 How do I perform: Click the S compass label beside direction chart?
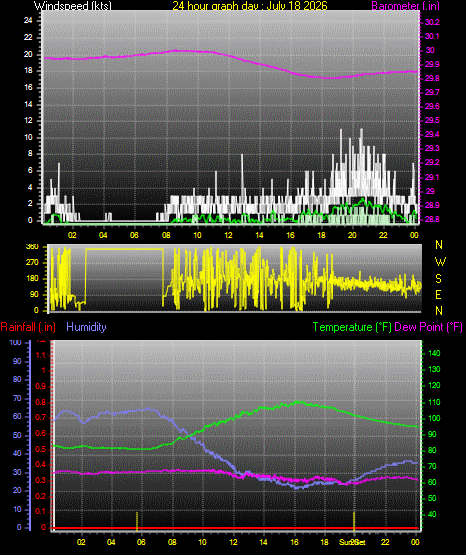(x=438, y=279)
